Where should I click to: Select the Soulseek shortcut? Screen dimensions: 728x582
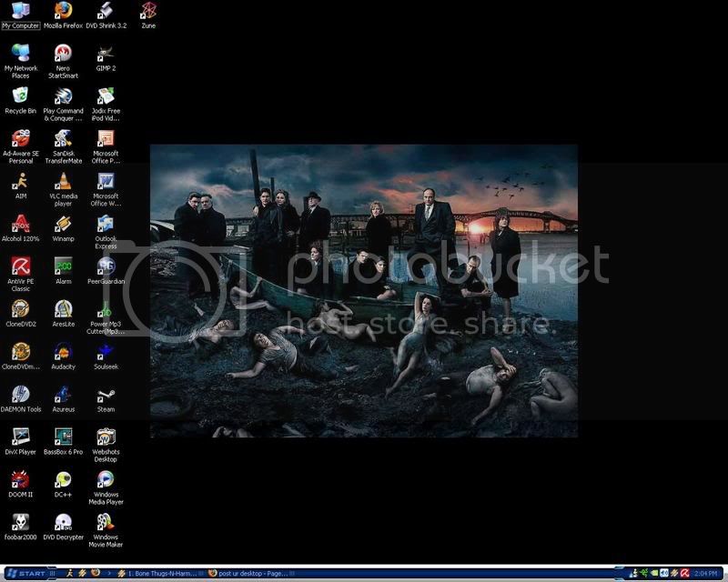click(x=106, y=356)
